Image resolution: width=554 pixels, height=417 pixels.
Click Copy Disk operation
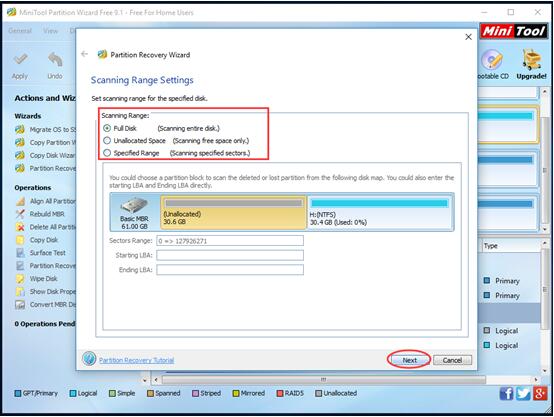click(37, 240)
